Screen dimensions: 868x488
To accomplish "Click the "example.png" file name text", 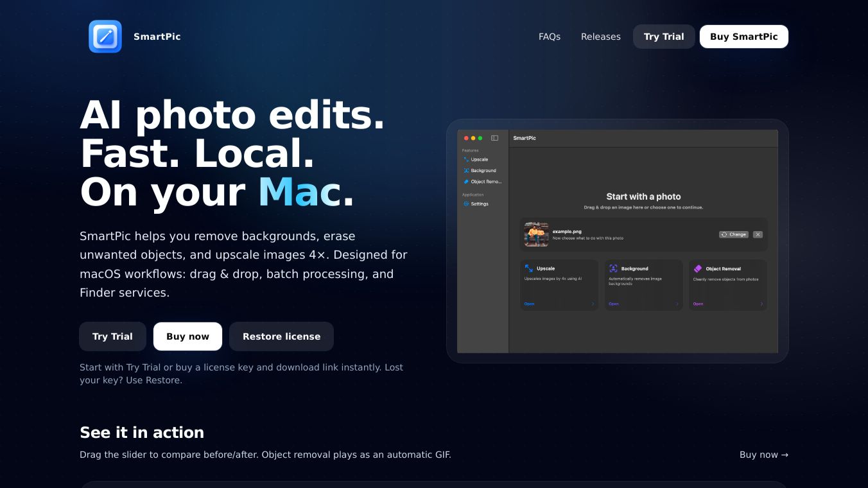I will click(567, 231).
